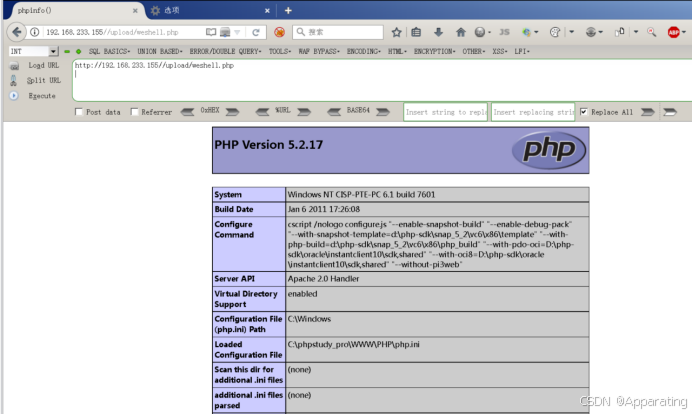Encode BASE64 with the right arrow
This screenshot has height=415, width=692.
tap(383, 112)
